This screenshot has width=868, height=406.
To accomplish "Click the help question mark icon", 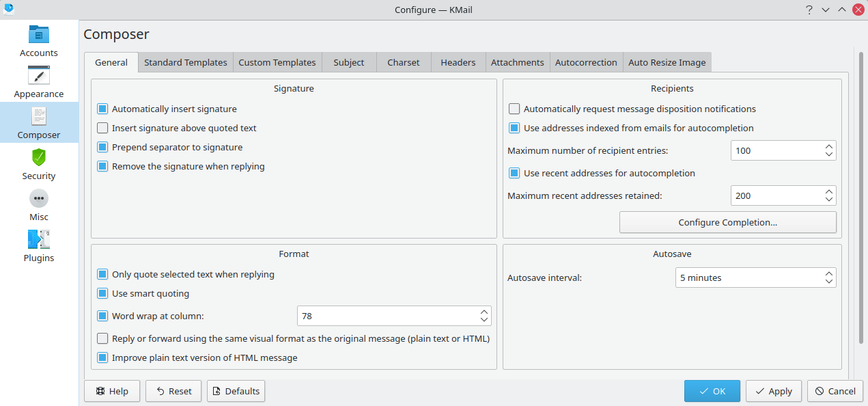I will pyautogui.click(x=809, y=10).
